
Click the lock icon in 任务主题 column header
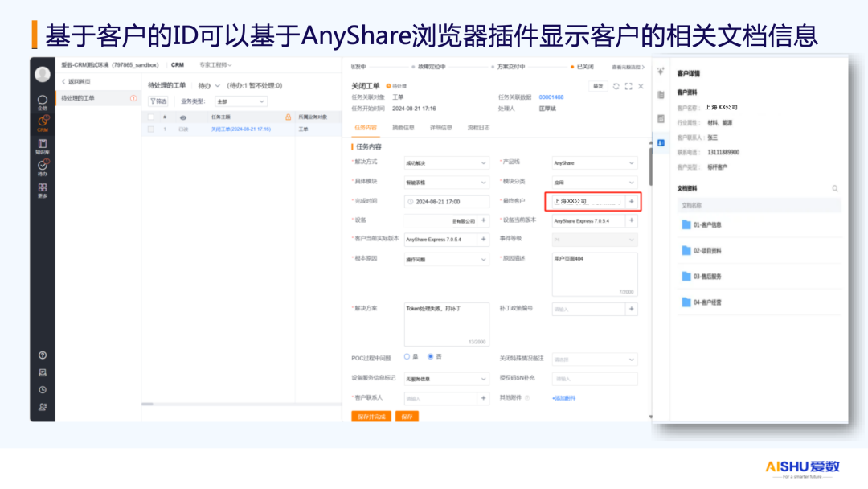288,117
